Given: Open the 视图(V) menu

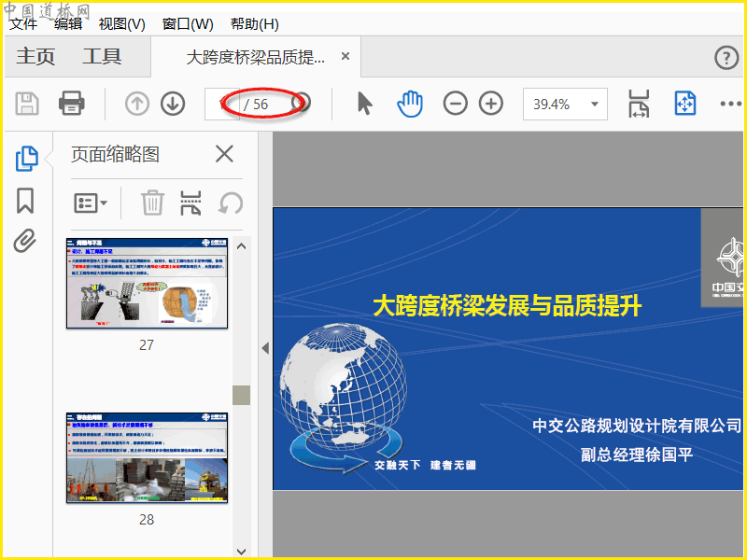Looking at the screenshot, I should tap(122, 24).
